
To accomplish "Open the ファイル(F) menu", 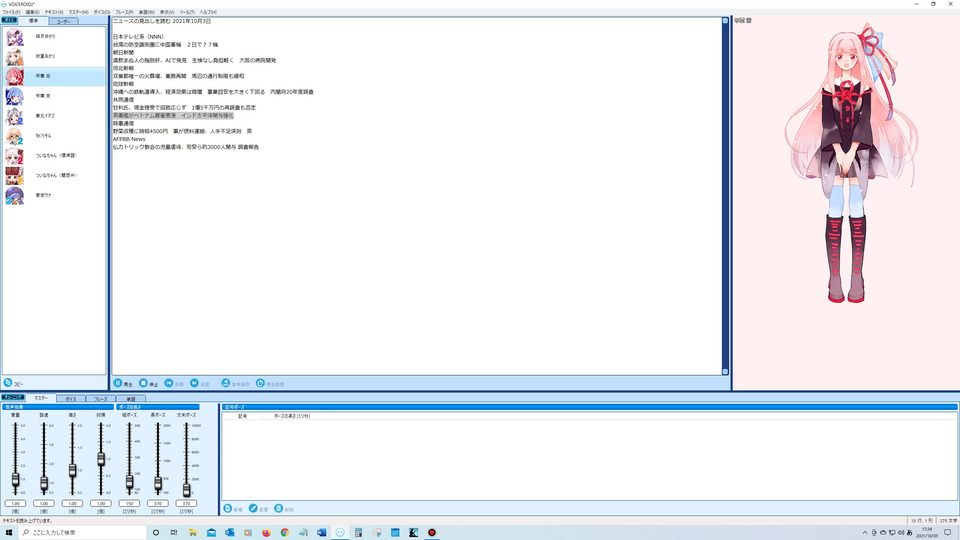I will pos(11,12).
